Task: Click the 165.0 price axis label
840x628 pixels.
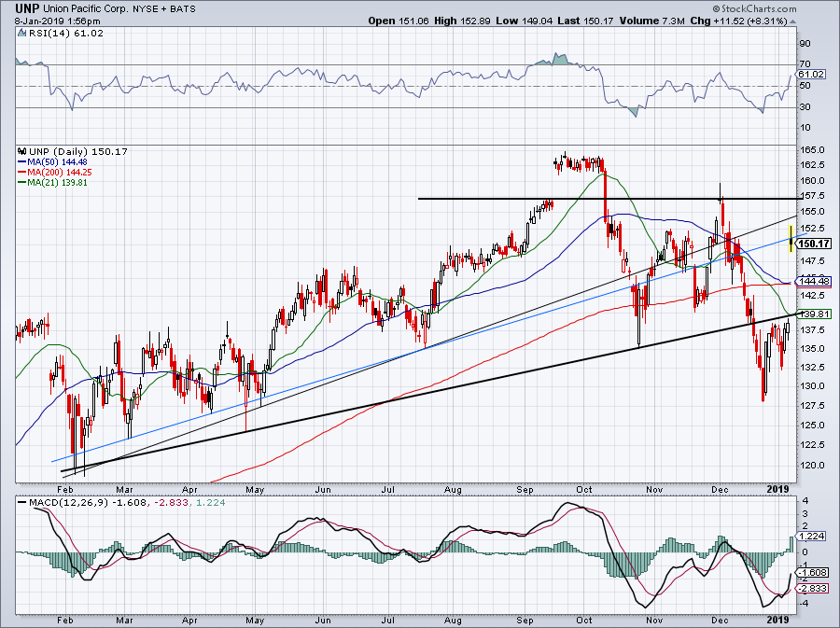Action: click(x=812, y=150)
